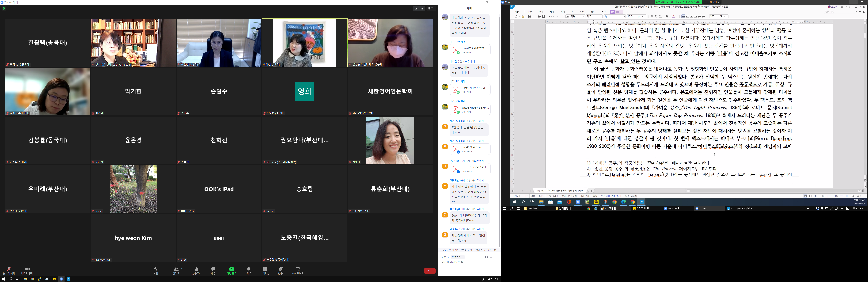Click the red 종료 end meeting button
The image size is (868, 282).
(x=429, y=271)
